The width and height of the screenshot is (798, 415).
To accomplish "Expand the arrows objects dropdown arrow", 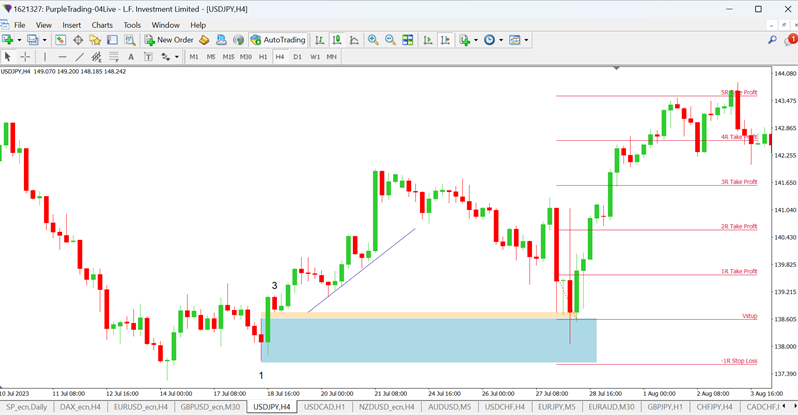I will pyautogui.click(x=177, y=57).
